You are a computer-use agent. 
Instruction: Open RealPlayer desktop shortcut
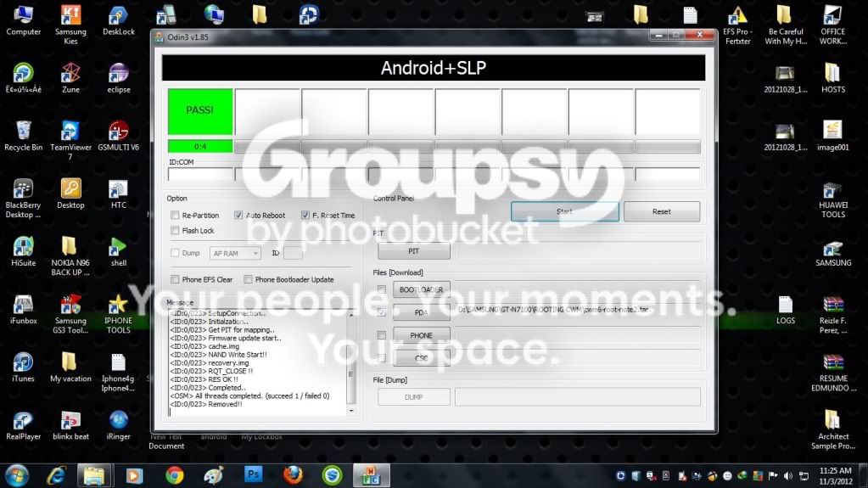[x=23, y=425]
